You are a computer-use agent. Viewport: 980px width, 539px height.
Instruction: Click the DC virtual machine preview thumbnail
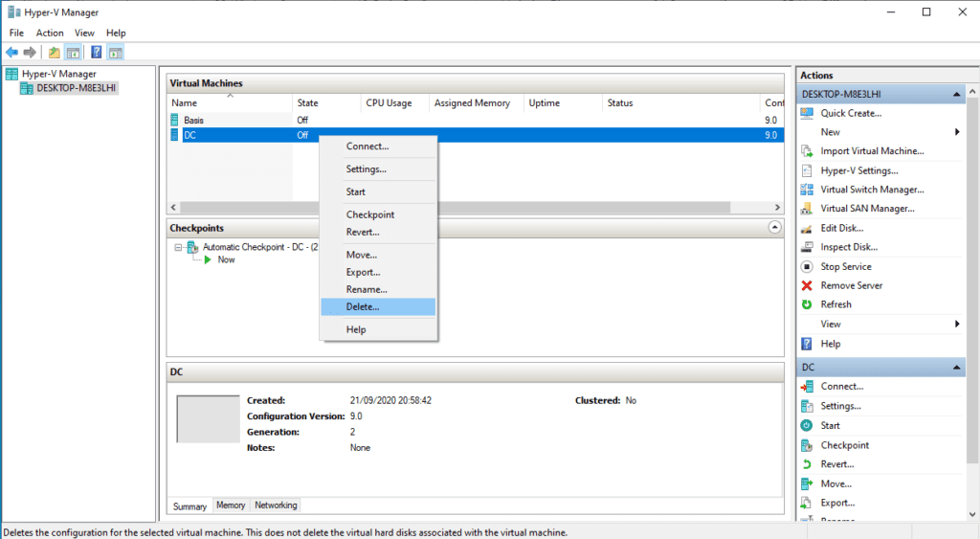pyautogui.click(x=208, y=419)
